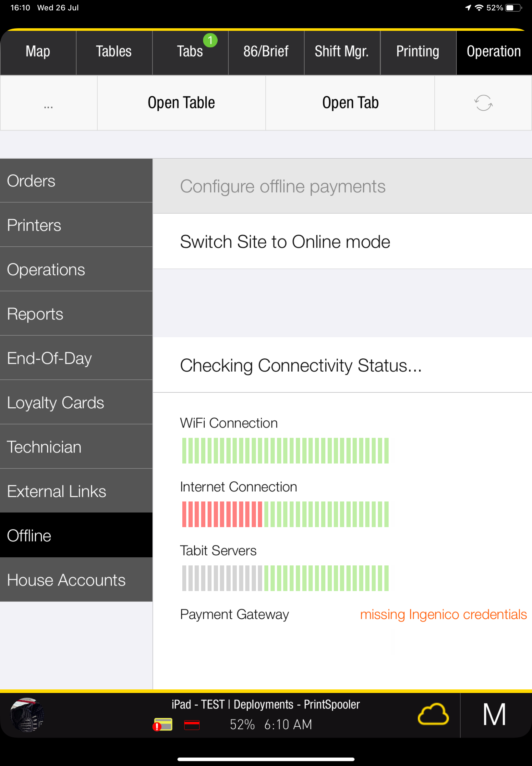Viewport: 532px width, 766px height.
Task: Switch to the Shift Mgr. tab
Action: tap(342, 52)
